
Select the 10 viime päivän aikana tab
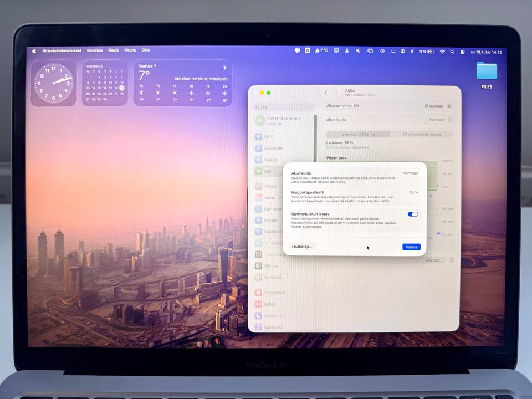tap(422, 134)
